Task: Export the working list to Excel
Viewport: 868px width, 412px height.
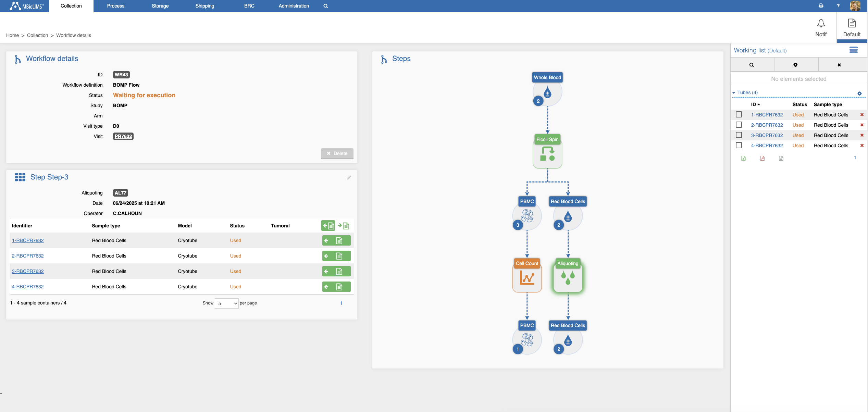Action: click(743, 158)
